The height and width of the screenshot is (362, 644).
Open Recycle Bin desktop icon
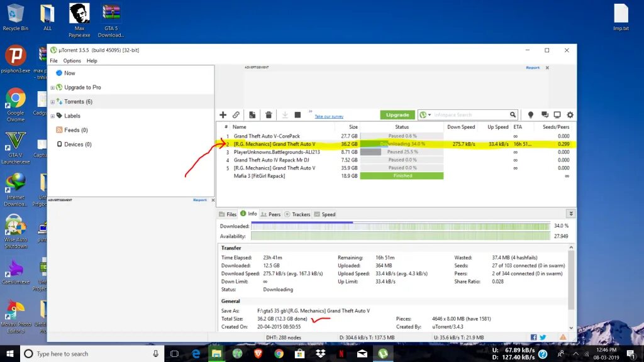(16, 17)
